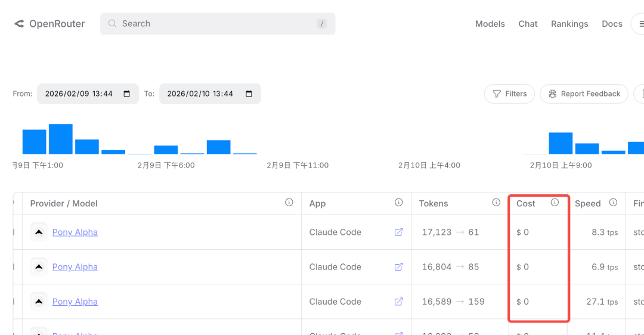This screenshot has width=644, height=335.
Task: Click the Cost column info icon
Action: point(555,203)
